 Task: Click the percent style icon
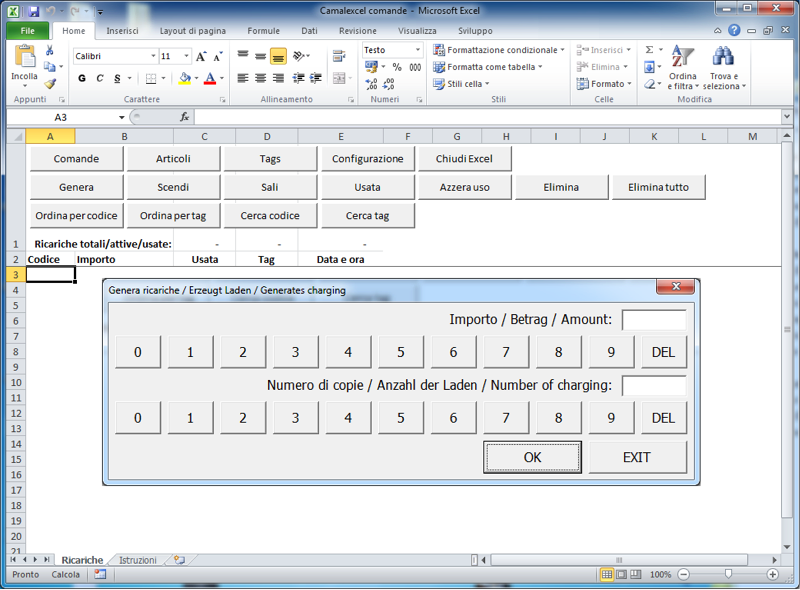click(x=397, y=67)
